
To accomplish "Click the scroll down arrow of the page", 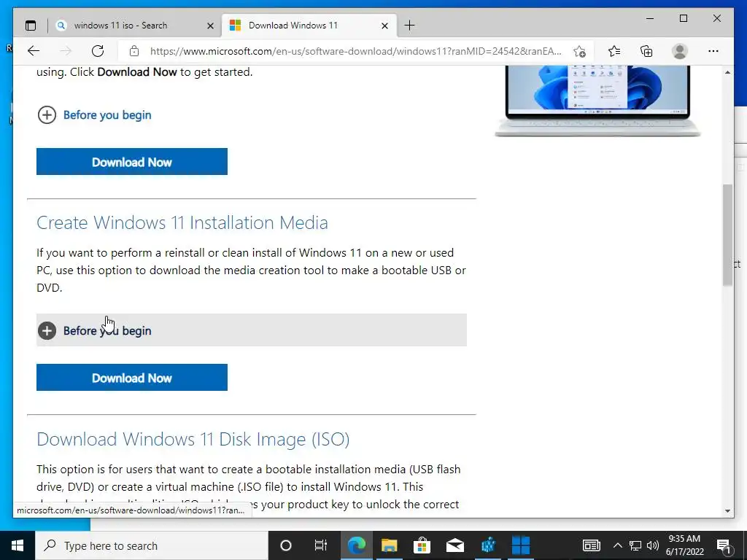I will pos(727,511).
